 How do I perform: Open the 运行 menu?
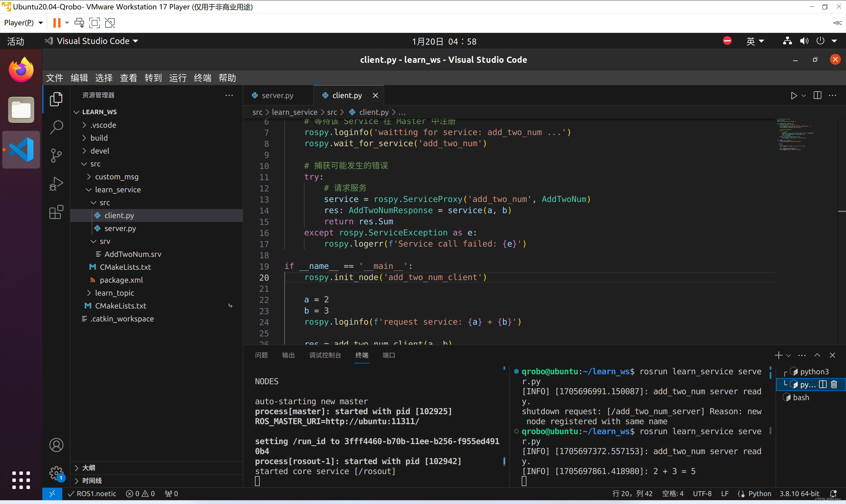[x=178, y=78]
